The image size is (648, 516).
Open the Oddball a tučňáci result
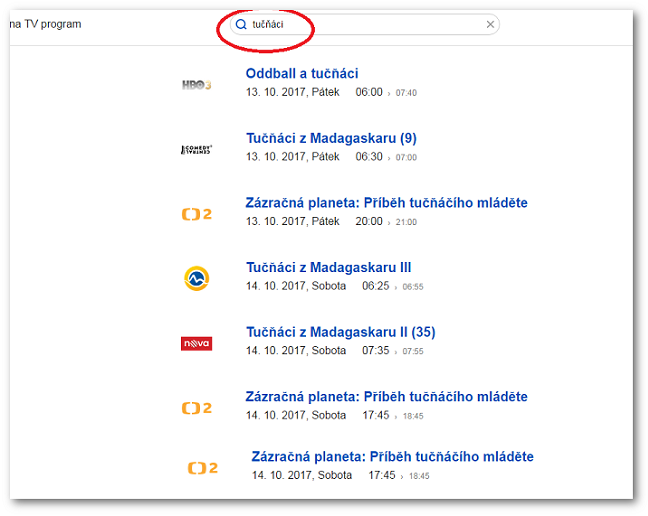302,74
